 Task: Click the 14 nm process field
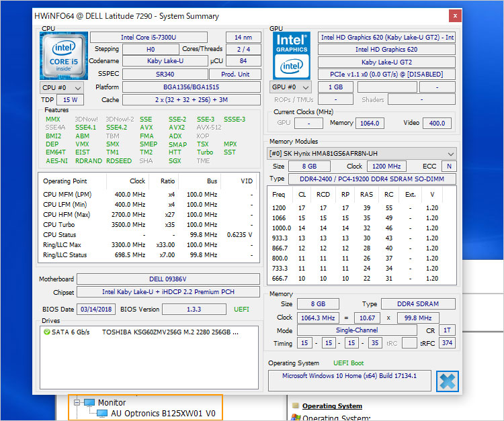point(243,37)
